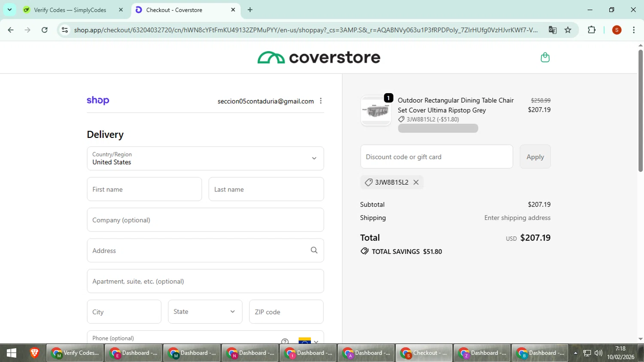The height and width of the screenshot is (362, 644).
Task: Click the Coverstore logo
Action: [x=319, y=58]
